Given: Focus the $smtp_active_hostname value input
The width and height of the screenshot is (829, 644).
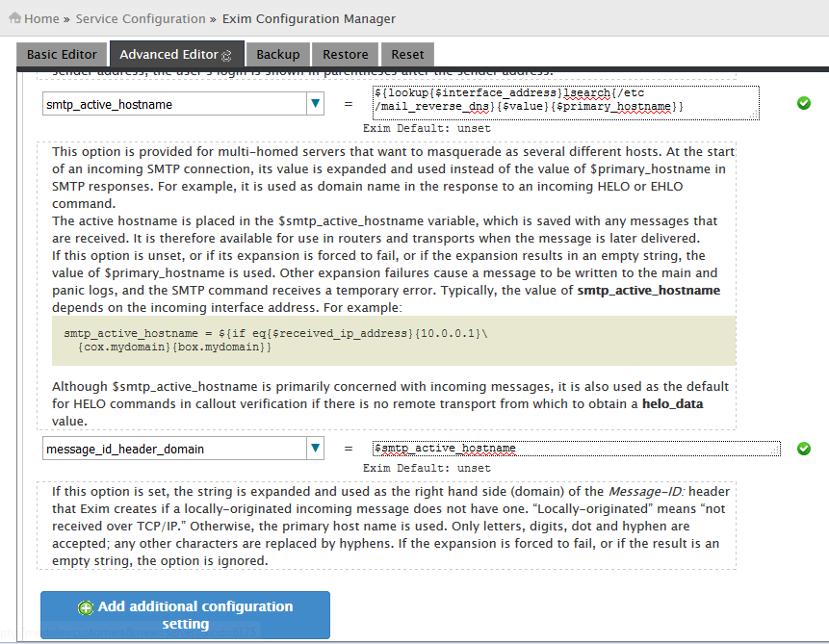Looking at the screenshot, I should (576, 449).
